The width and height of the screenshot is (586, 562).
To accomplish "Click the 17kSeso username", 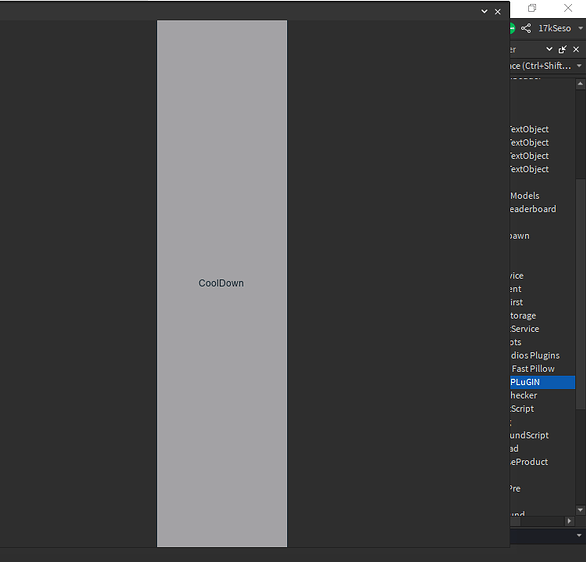I will coord(555,28).
